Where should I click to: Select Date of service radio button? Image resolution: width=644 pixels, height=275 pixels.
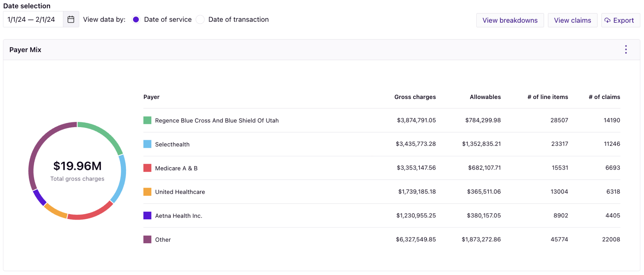(x=136, y=19)
